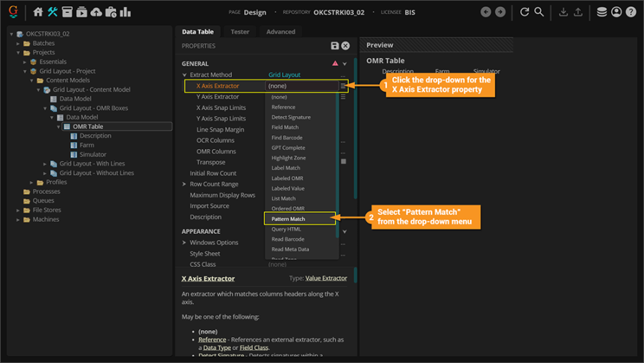644x363 pixels.
Task: Toggle the Transpose checkbox
Action: 343,162
